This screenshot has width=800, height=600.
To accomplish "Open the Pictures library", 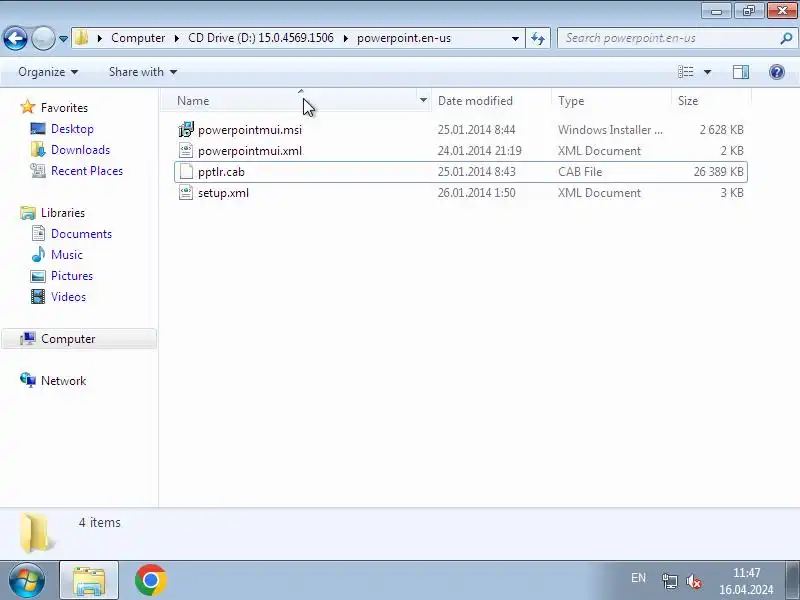I will click(72, 276).
